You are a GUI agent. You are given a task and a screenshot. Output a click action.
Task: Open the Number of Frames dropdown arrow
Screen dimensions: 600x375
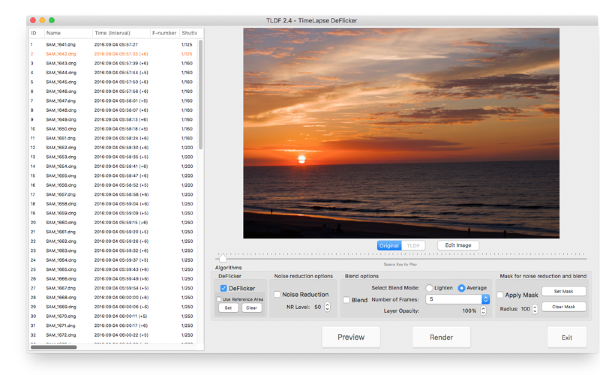(x=486, y=299)
